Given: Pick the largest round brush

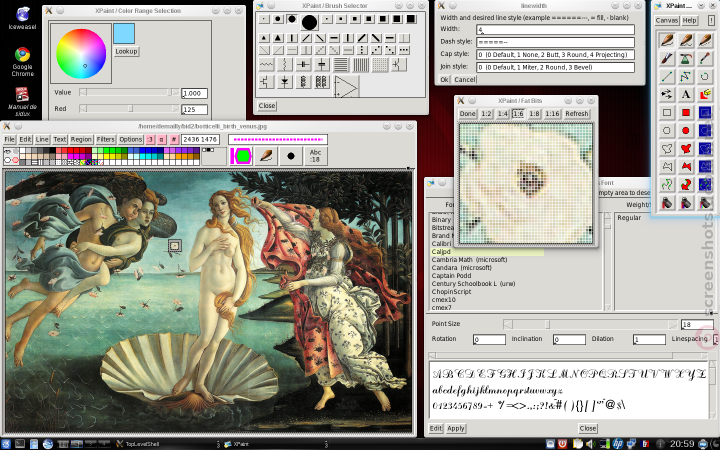Looking at the screenshot, I should [309, 22].
